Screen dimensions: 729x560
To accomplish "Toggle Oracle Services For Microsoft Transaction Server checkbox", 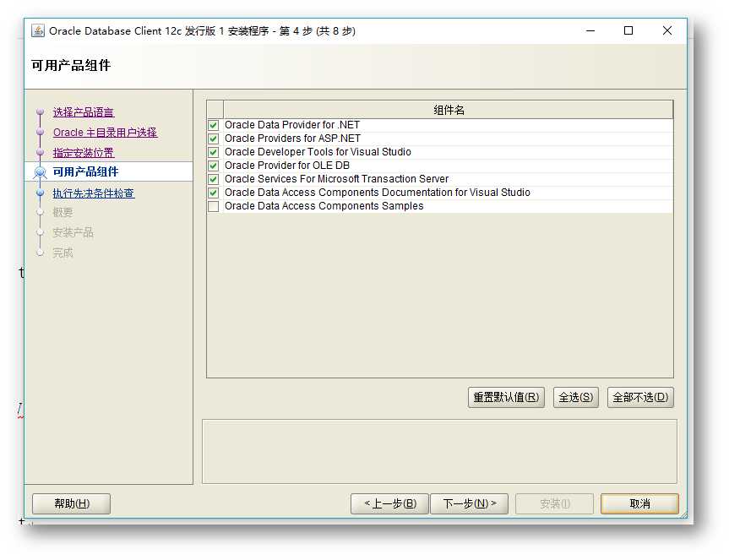I will [214, 179].
